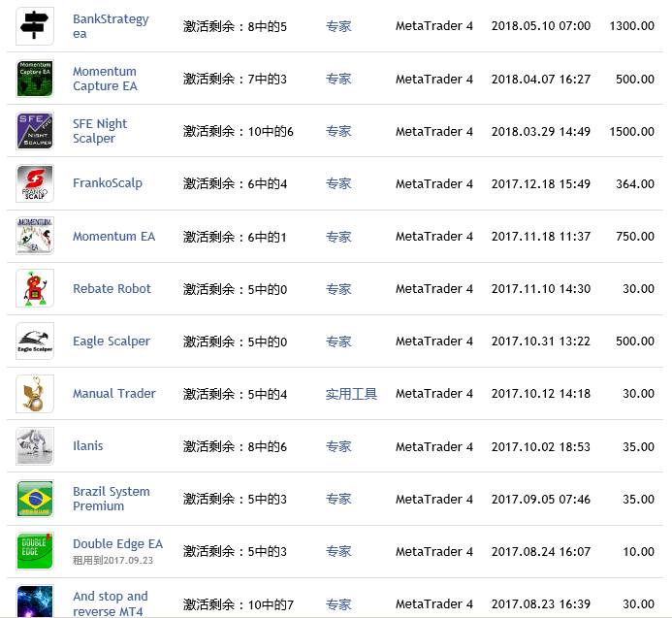Open the Rebate Robot link
The image size is (672, 618).
tap(112, 289)
